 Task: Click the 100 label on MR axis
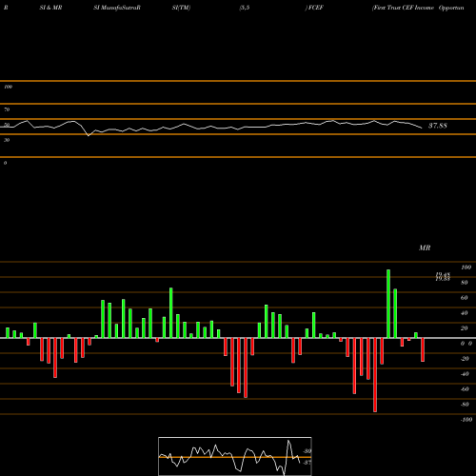pos(466,268)
